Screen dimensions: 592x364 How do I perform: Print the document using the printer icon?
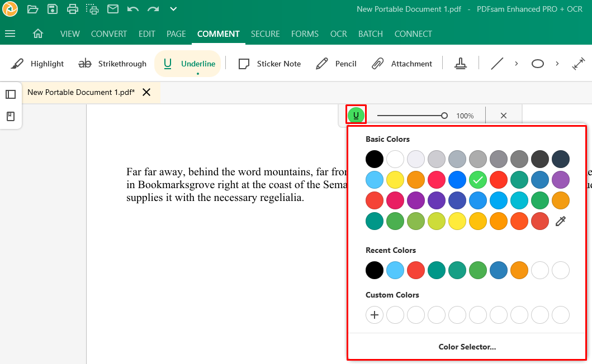click(73, 9)
